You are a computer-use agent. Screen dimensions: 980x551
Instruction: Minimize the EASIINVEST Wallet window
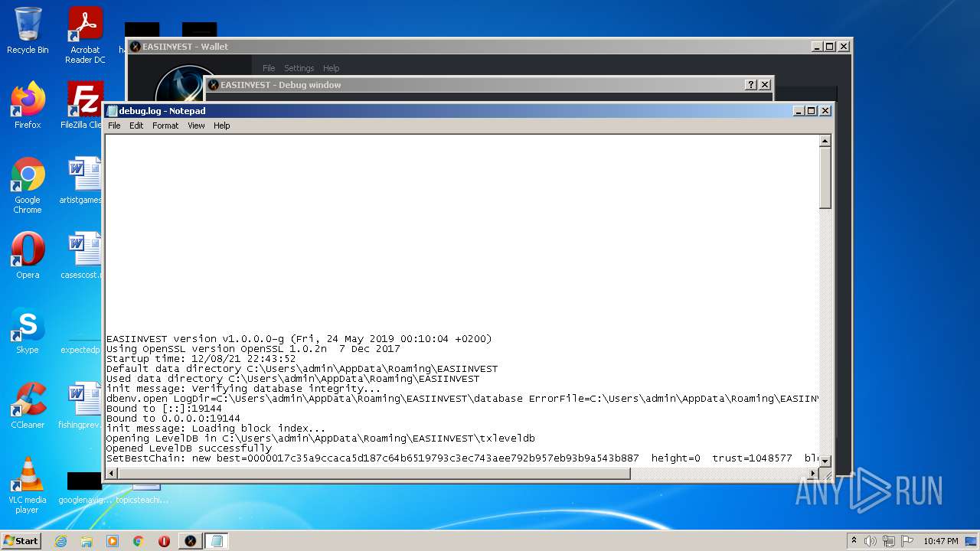point(817,47)
